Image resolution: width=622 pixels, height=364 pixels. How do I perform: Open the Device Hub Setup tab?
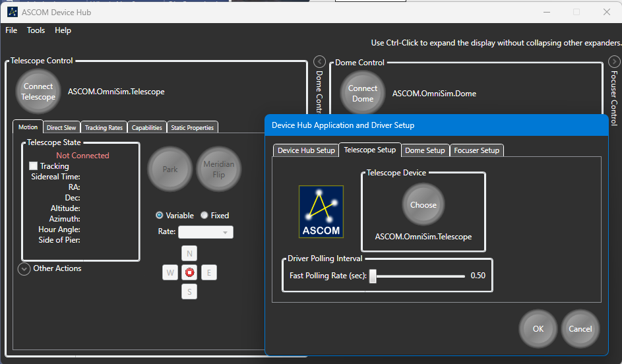(306, 150)
